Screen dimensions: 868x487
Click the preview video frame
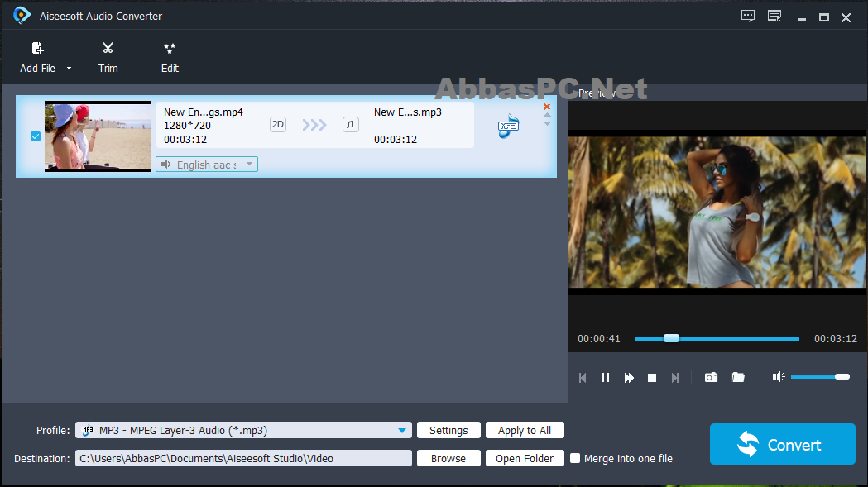pyautogui.click(x=717, y=212)
